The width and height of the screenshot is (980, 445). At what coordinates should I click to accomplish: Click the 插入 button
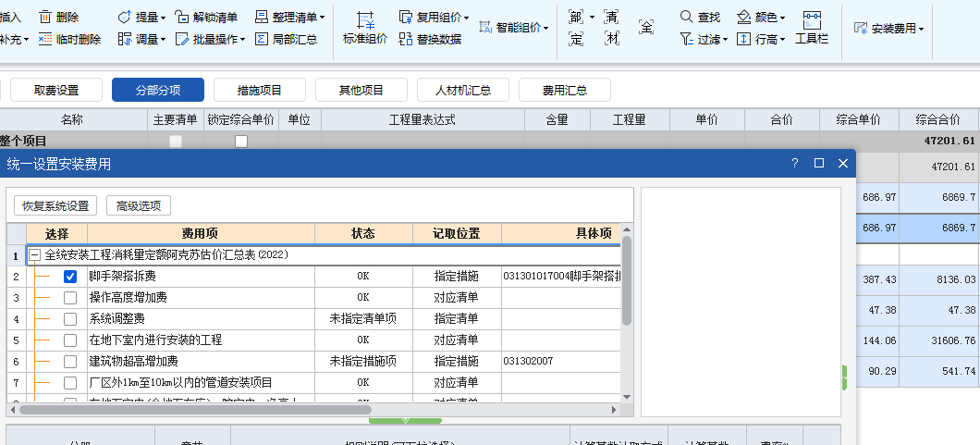(10, 17)
